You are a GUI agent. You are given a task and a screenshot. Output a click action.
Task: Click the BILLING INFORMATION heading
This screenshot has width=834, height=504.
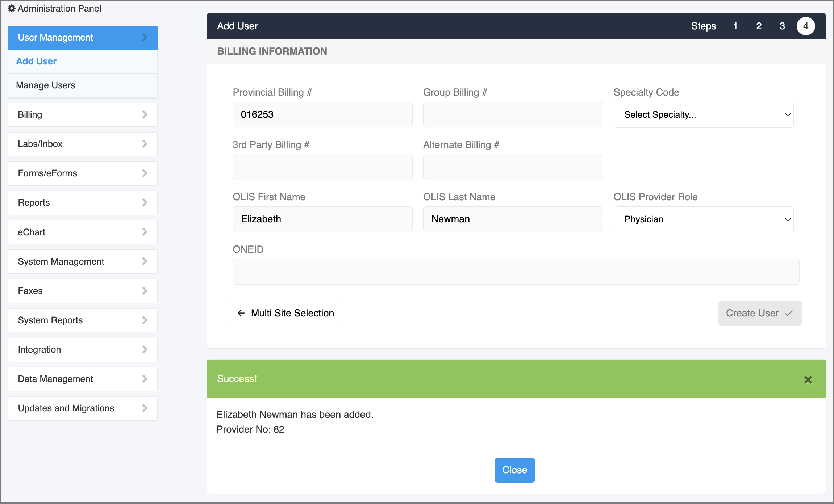tap(272, 51)
